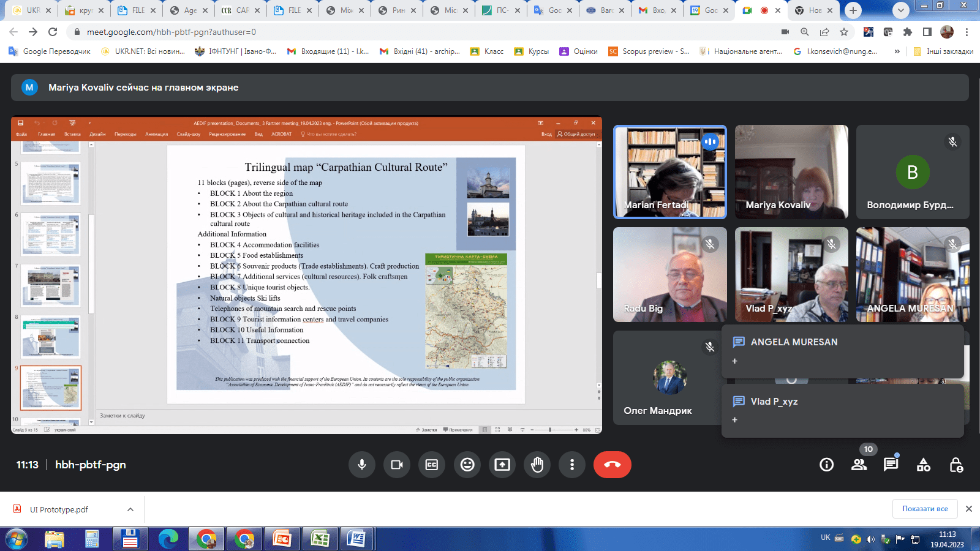The width and height of the screenshot is (980, 551).
Task: Open the more options three-dot menu
Action: pyautogui.click(x=572, y=465)
